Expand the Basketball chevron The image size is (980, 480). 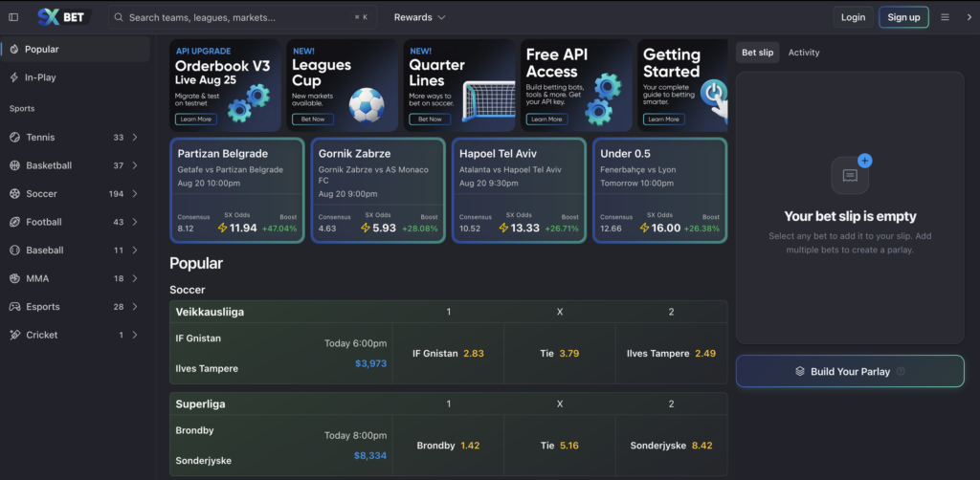point(135,165)
